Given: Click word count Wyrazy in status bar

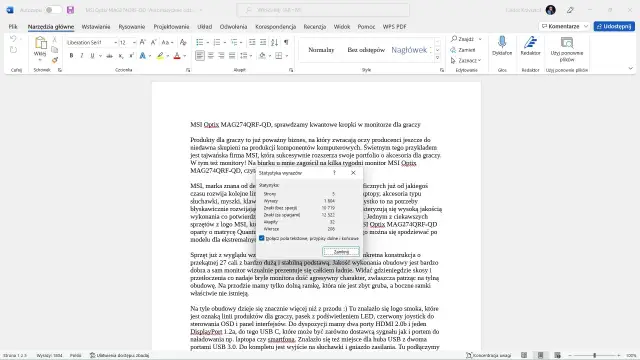Looking at the screenshot, I should pyautogui.click(x=49, y=356).
